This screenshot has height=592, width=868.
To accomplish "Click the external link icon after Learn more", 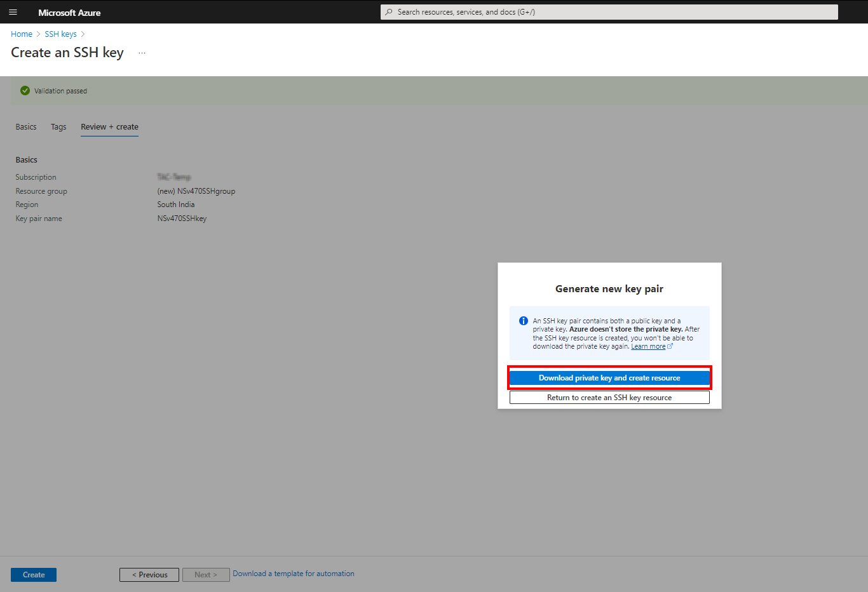I will [670, 346].
